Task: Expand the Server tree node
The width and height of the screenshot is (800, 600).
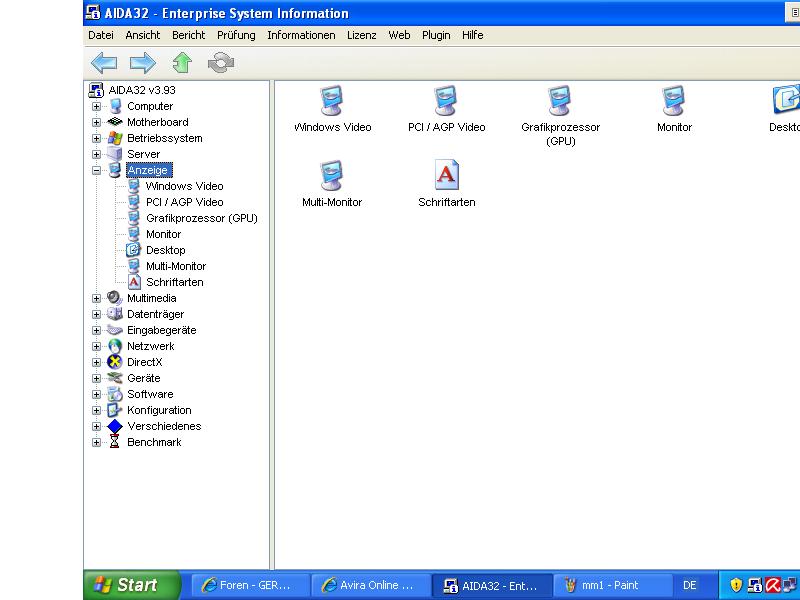Action: tap(96, 154)
